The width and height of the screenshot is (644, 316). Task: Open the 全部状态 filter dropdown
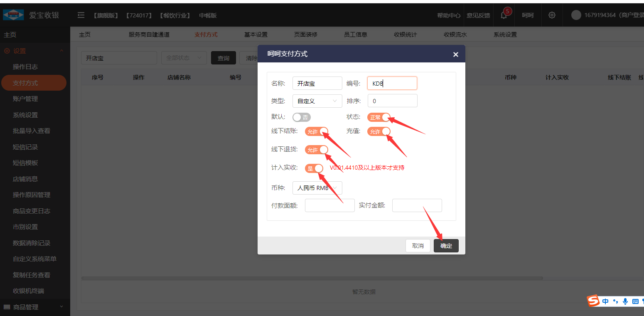click(x=184, y=58)
